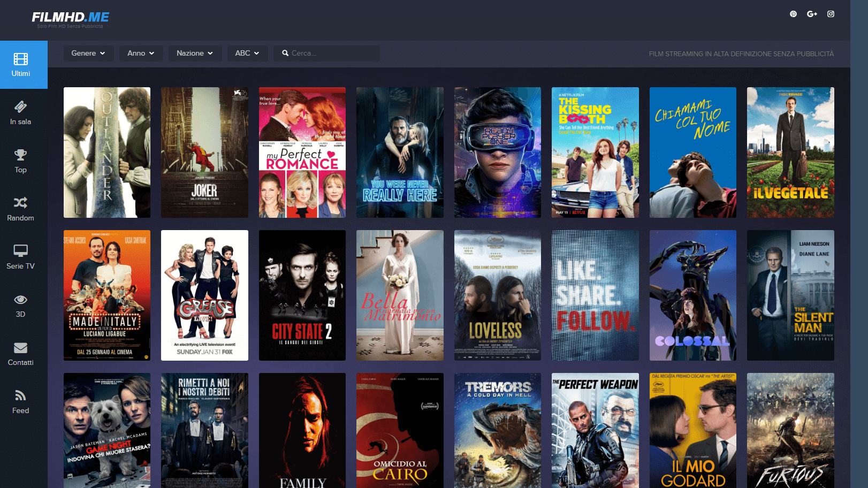Open the Il Mio Godard poster
This screenshot has height=488, width=868.
tap(693, 430)
